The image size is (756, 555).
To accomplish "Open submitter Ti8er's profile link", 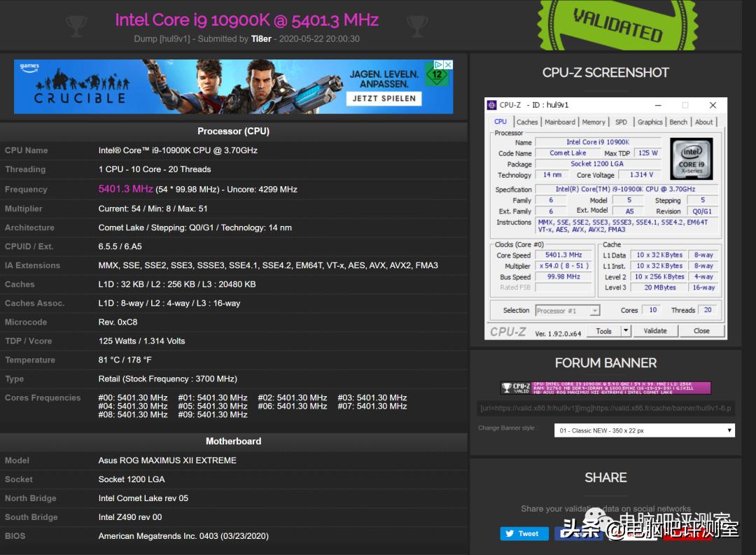I will click(261, 38).
